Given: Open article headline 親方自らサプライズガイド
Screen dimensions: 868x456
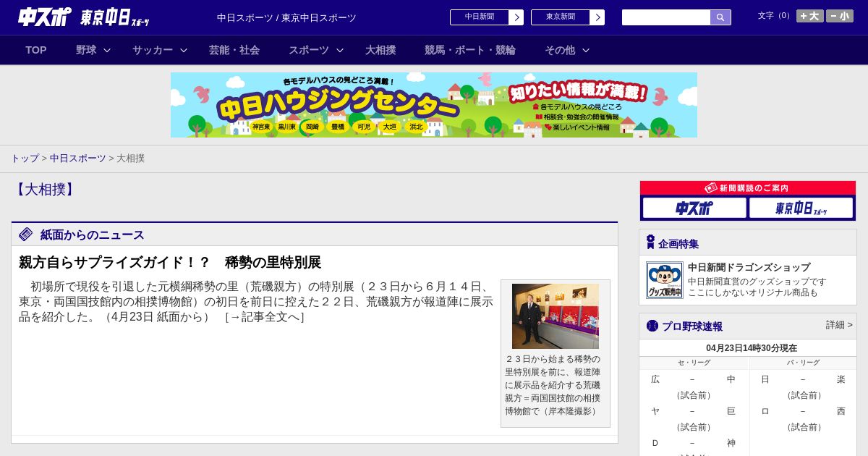Looking at the screenshot, I should pos(170,262).
